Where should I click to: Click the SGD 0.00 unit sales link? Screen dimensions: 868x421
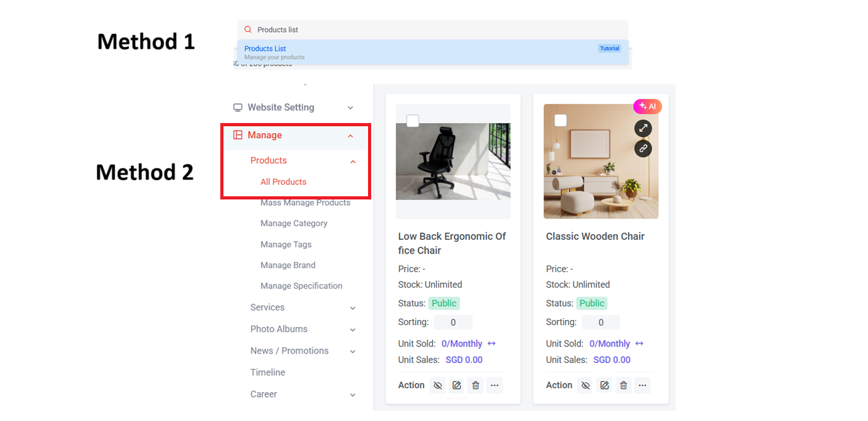pyautogui.click(x=464, y=360)
